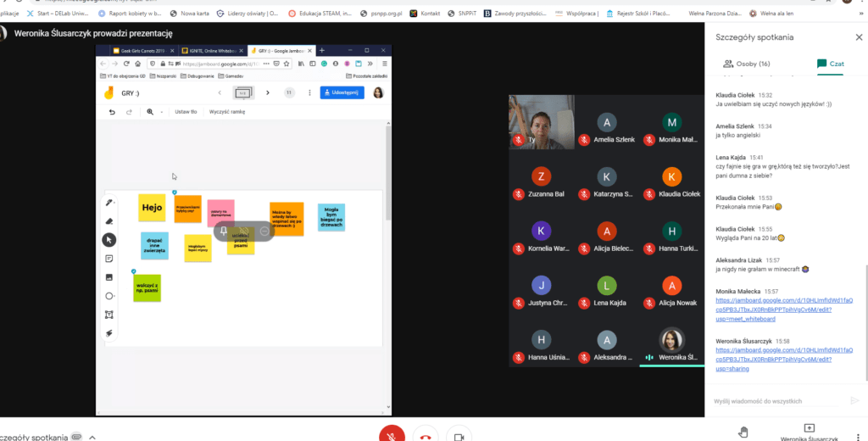Expand the frame bar thumbnail 1/2

(x=243, y=93)
